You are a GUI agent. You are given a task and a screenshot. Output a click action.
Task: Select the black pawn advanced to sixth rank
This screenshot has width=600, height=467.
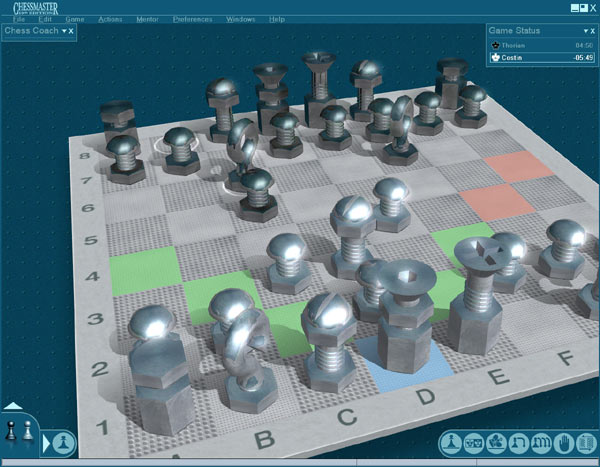pos(257,195)
